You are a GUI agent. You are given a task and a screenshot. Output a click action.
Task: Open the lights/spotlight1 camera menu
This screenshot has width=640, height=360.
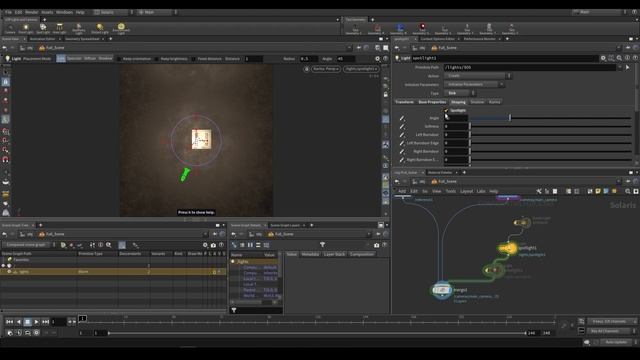[361, 69]
